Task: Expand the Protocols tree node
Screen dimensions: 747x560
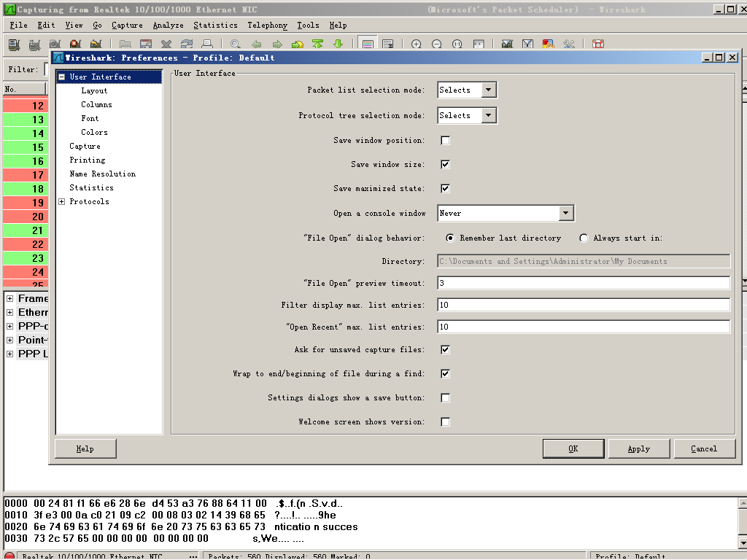Action: click(x=61, y=201)
